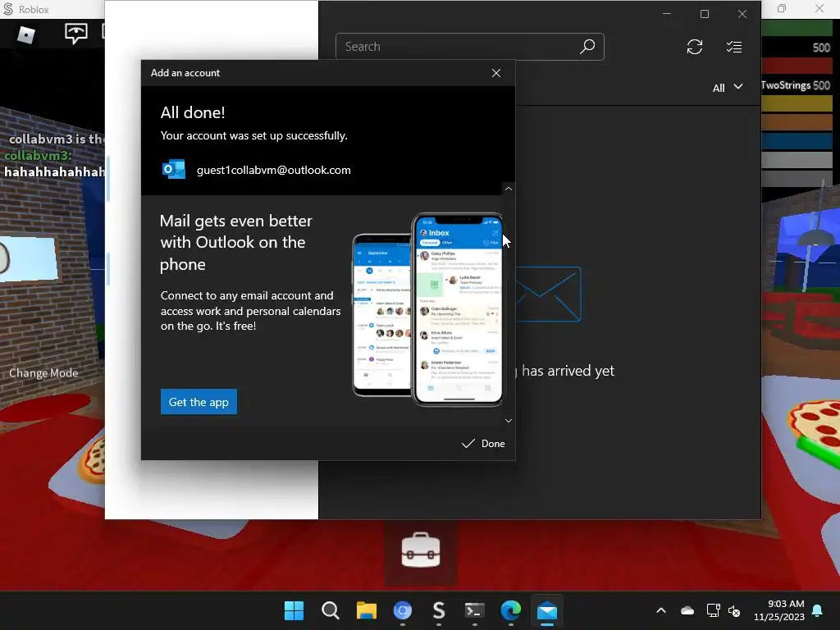840x630 pixels.
Task: Open the Roblox menu icon
Action: [x=25, y=34]
